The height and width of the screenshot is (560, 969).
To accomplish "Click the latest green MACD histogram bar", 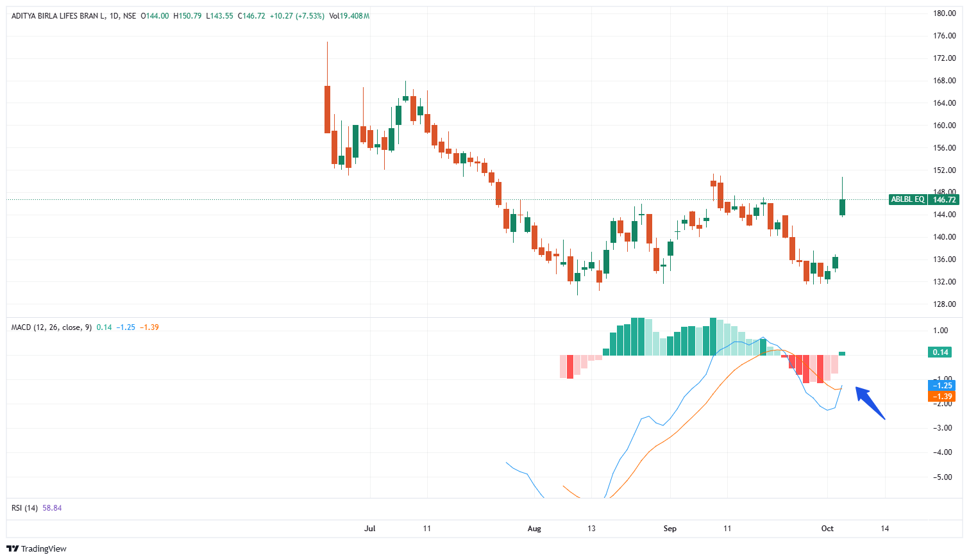I will pos(842,353).
